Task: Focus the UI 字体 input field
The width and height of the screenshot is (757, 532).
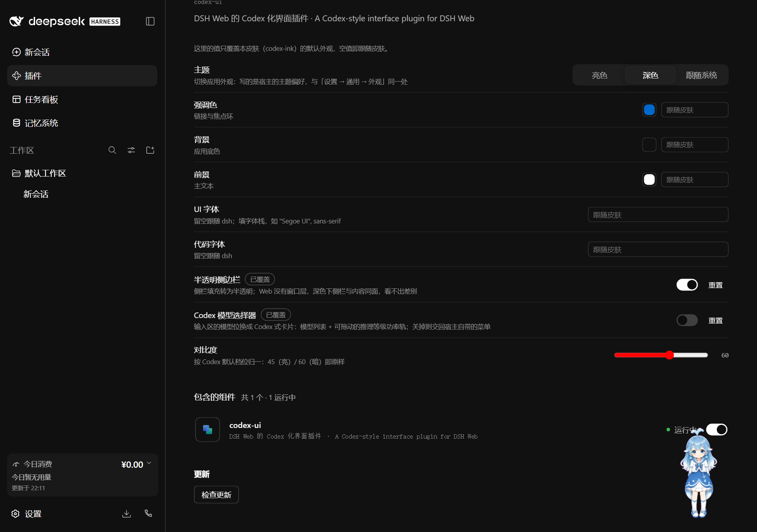Action: 658,215
